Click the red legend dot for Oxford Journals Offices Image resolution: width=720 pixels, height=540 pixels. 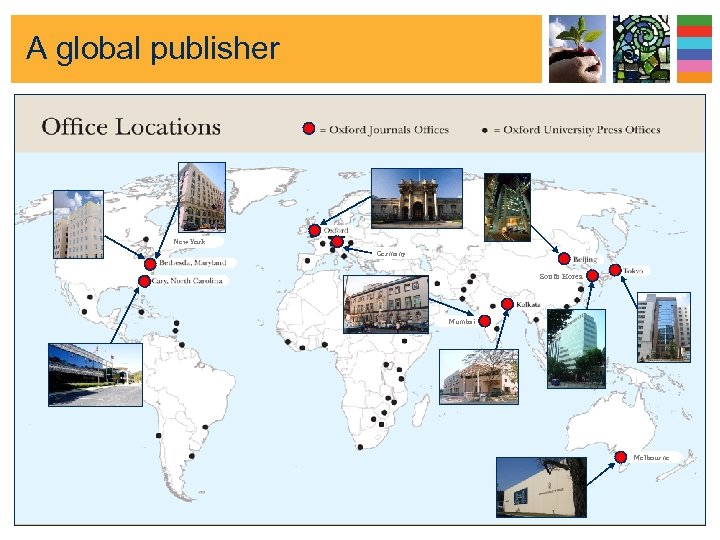pyautogui.click(x=309, y=129)
